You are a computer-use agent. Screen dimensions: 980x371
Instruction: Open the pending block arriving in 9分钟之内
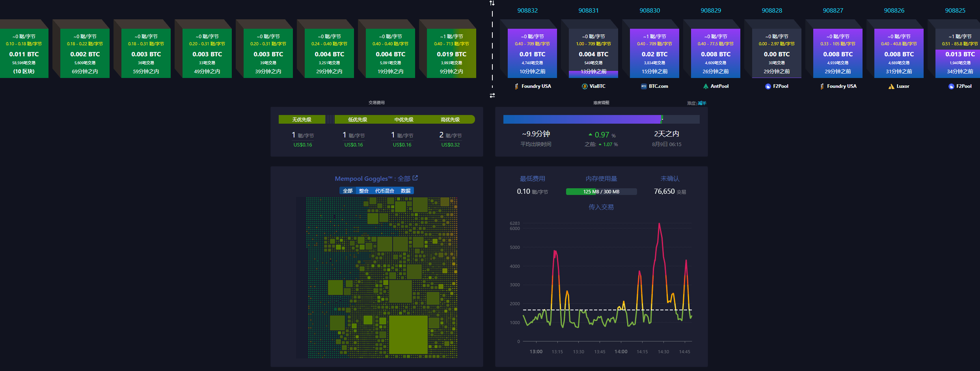[x=451, y=53]
